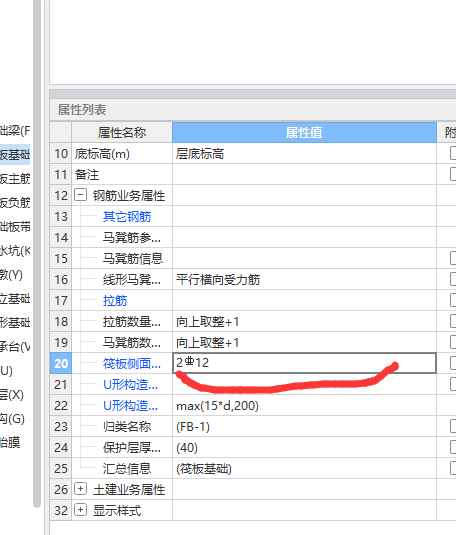
Task: Tick the checkbox in row 16 线形马凳
Action: (x=453, y=279)
